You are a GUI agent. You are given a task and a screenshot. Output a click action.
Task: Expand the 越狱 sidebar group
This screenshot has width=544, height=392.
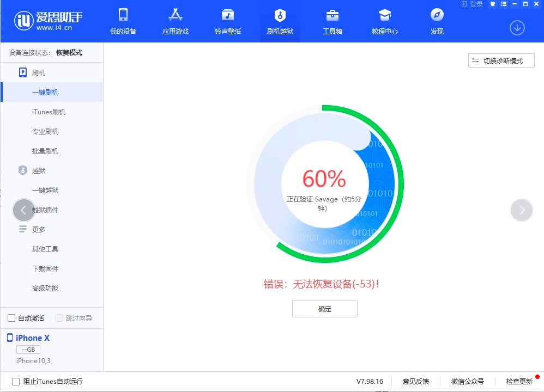(x=38, y=170)
